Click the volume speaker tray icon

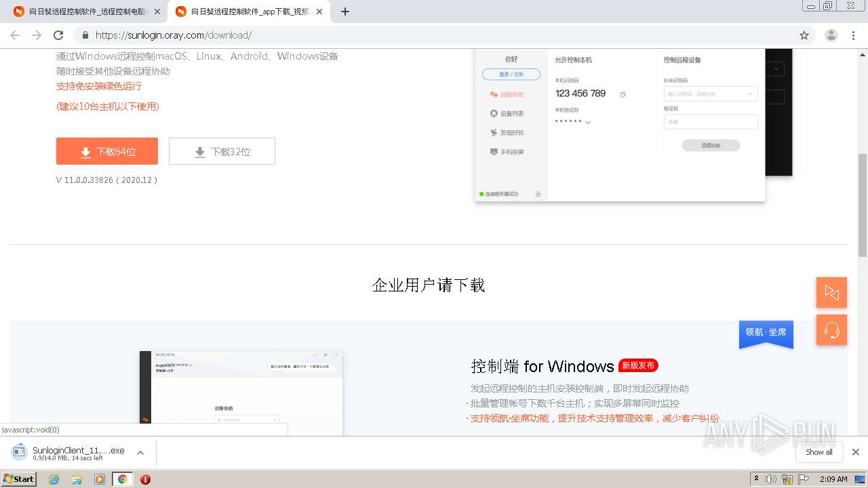[771, 479]
